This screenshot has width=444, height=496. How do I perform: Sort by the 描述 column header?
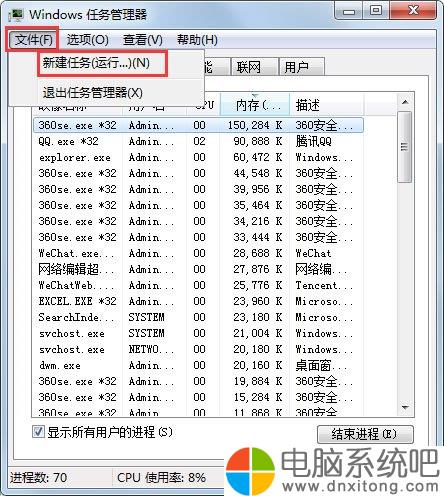point(327,105)
